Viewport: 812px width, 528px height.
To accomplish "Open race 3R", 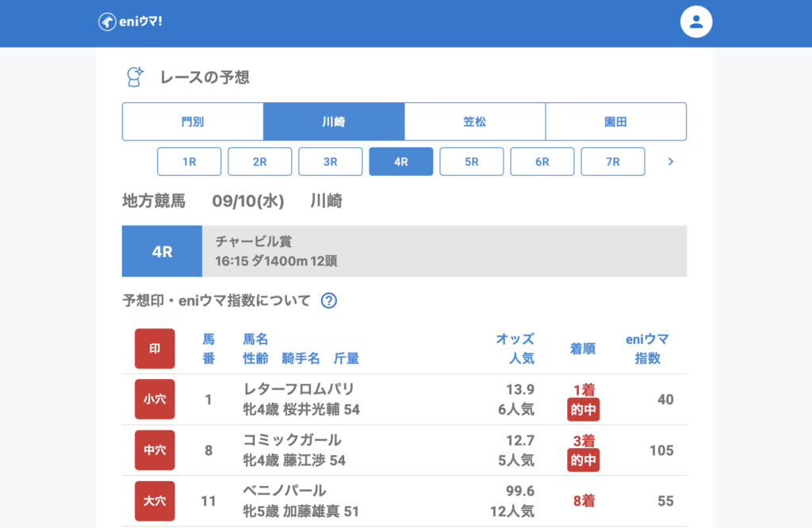I will [331, 162].
